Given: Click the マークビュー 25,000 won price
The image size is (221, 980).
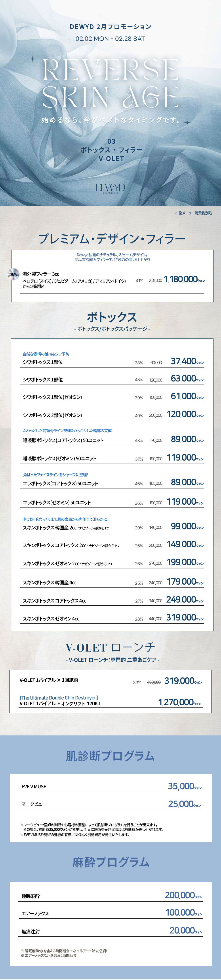Looking at the screenshot, I should 181,804.
